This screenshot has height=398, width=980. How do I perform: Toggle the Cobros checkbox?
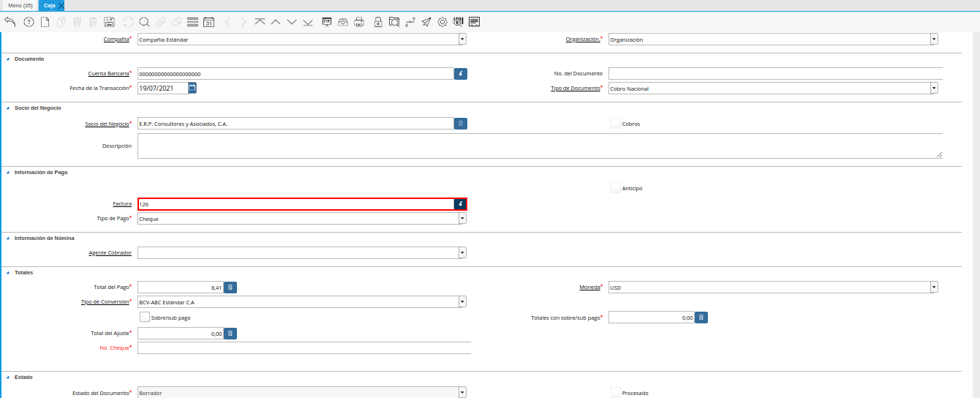[x=615, y=124]
